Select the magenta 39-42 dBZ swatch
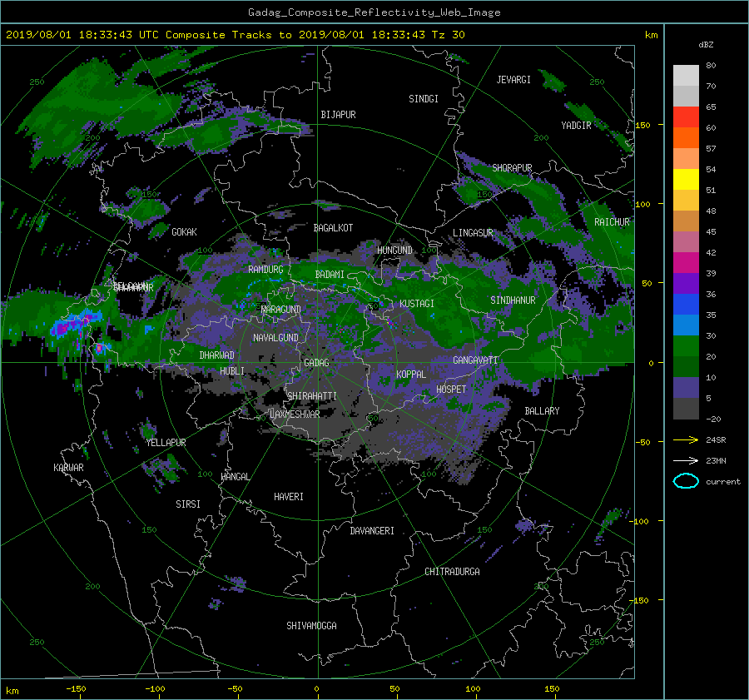 click(686, 262)
